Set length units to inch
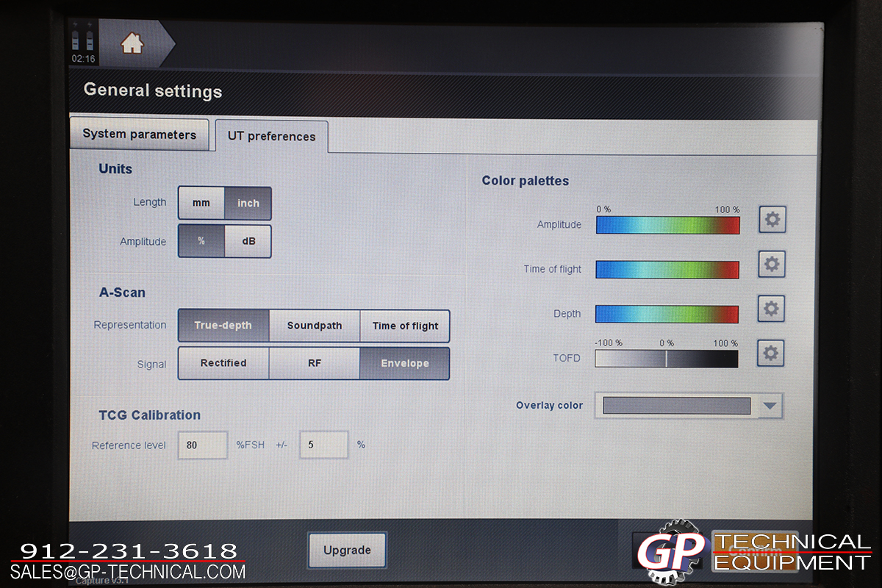Screen dimensions: 882x588 pos(248,203)
